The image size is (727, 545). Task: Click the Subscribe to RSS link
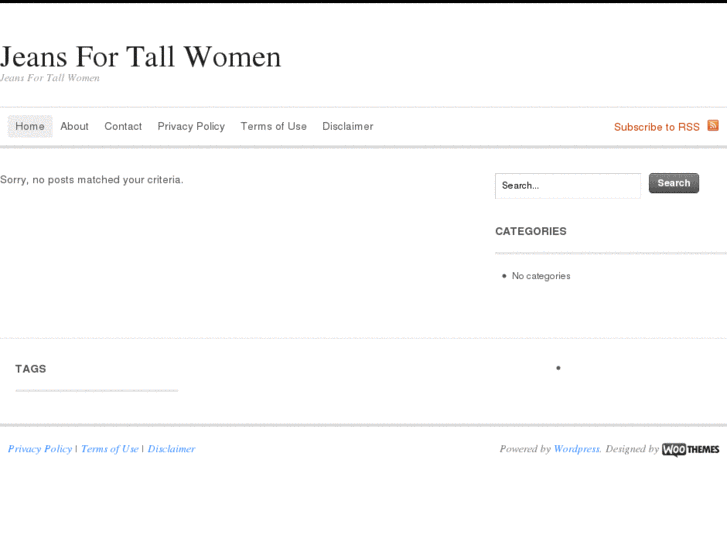coord(657,127)
